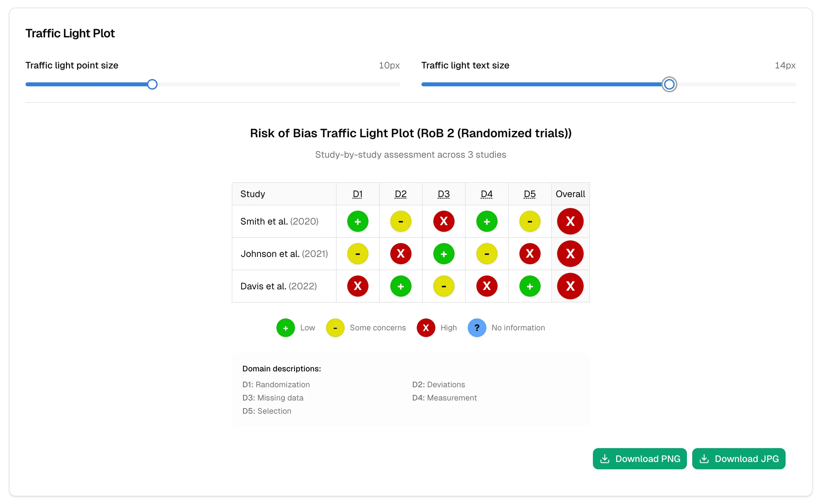Click the Traffic light point size slider handle
The height and width of the screenshot is (504, 821).
pyautogui.click(x=152, y=84)
